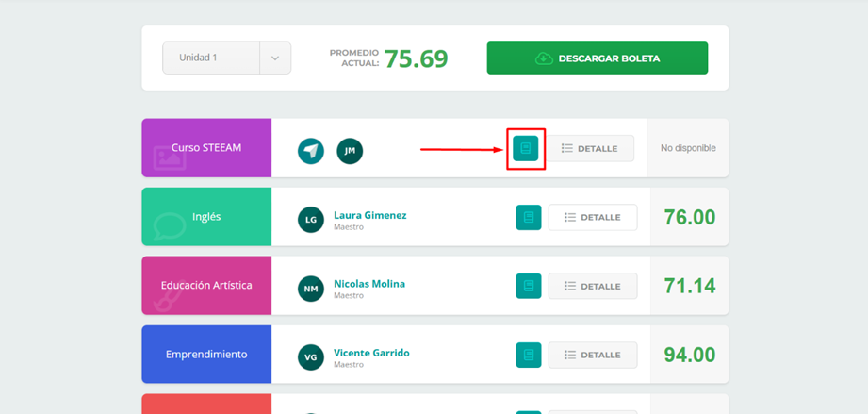This screenshot has height=414, width=868.
Task: Click the 'Promedio Actual:' label
Action: tap(354, 58)
